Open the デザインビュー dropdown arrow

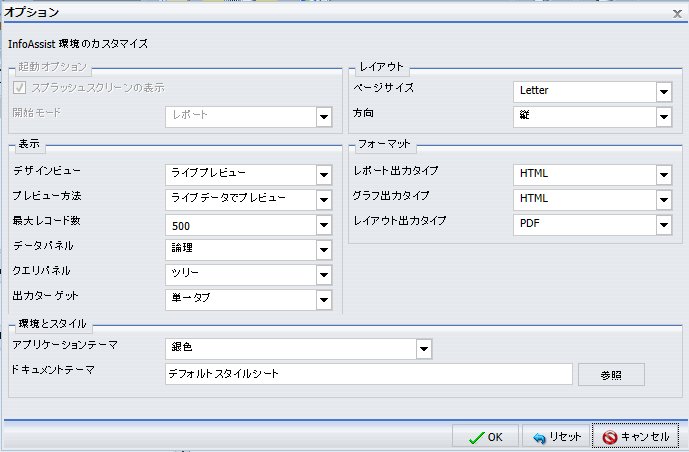click(324, 175)
